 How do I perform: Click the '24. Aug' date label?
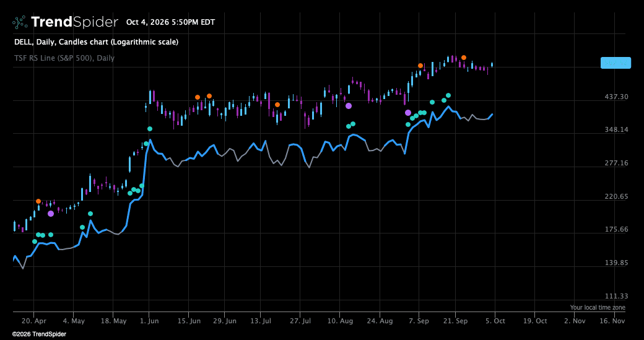[380, 320]
